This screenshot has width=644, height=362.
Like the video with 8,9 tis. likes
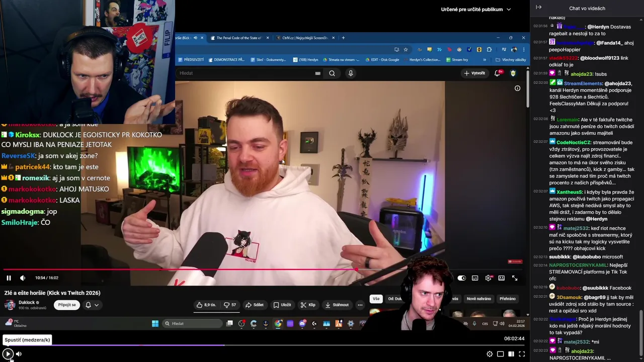pyautogui.click(x=206, y=305)
